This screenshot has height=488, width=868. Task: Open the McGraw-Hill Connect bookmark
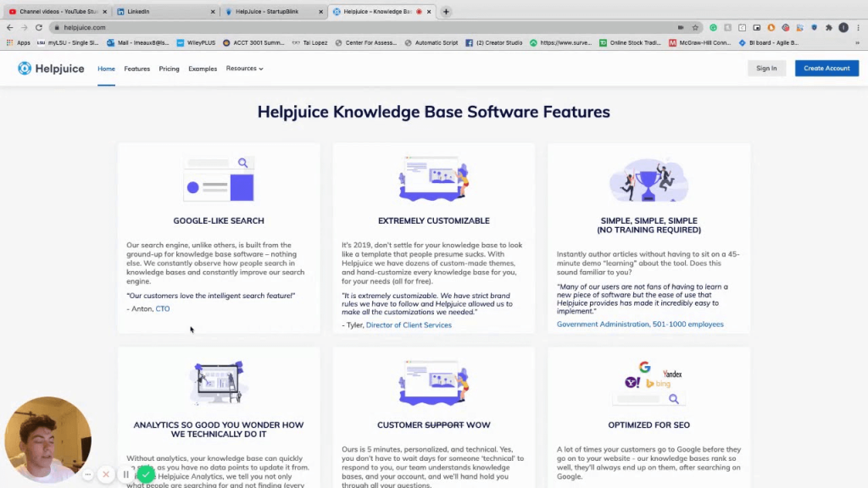(700, 42)
